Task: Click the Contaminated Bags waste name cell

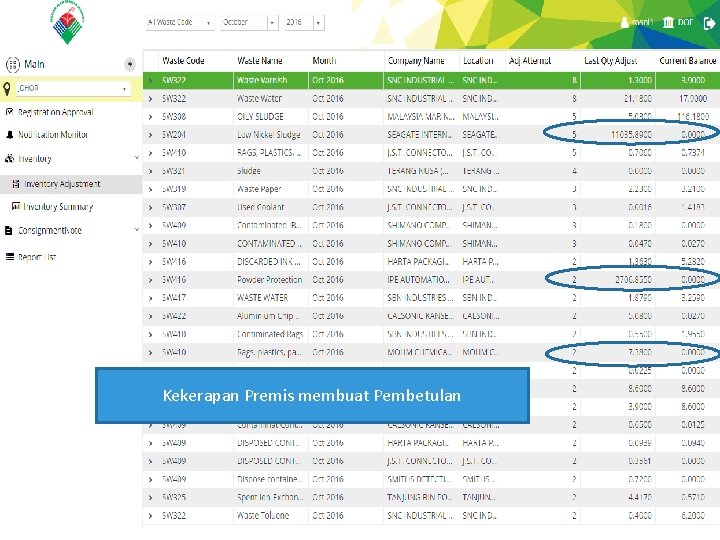Action: pyautogui.click(x=270, y=334)
